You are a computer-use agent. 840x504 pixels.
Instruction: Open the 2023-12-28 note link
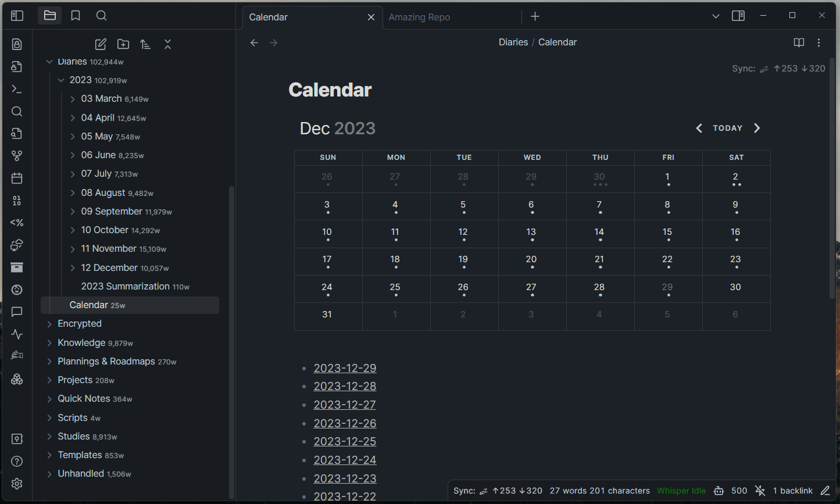345,386
